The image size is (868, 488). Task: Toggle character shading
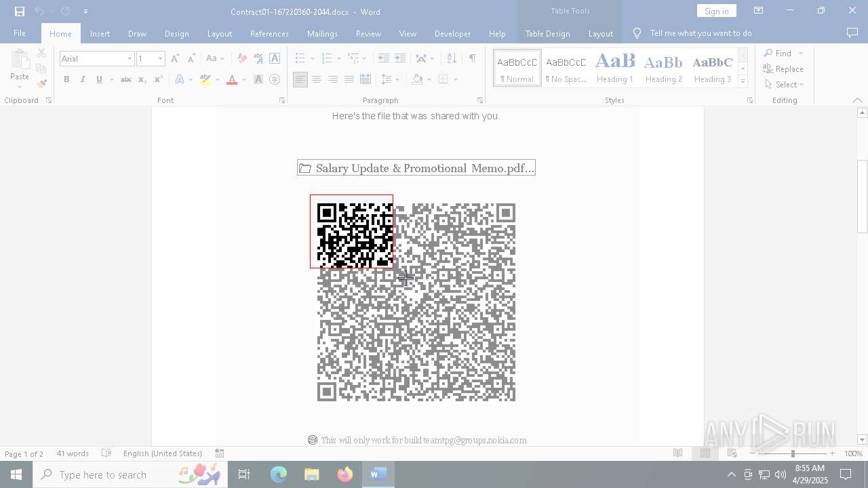tap(258, 79)
